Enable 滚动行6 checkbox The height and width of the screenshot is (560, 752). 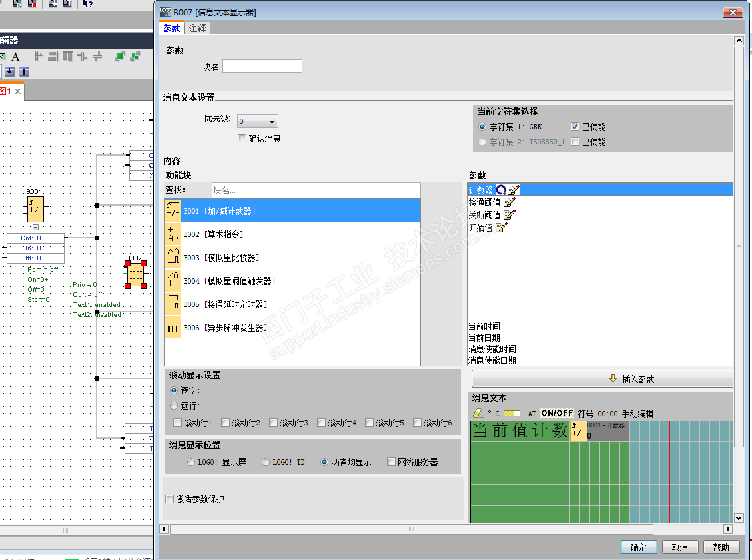pyautogui.click(x=417, y=422)
